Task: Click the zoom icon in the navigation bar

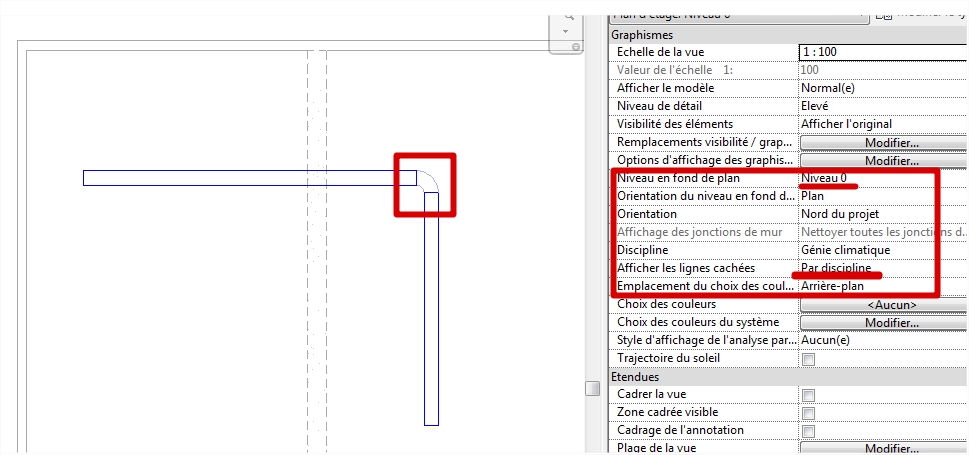Action: click(568, 16)
